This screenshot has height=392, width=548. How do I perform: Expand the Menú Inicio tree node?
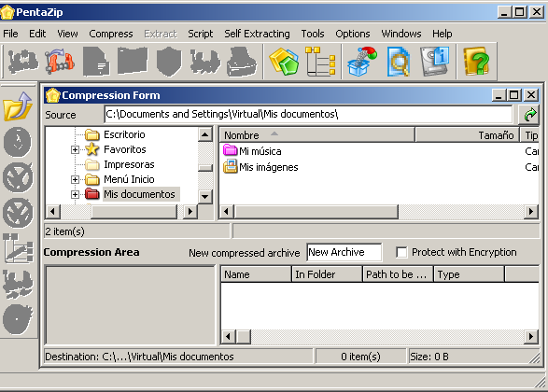click(x=75, y=179)
